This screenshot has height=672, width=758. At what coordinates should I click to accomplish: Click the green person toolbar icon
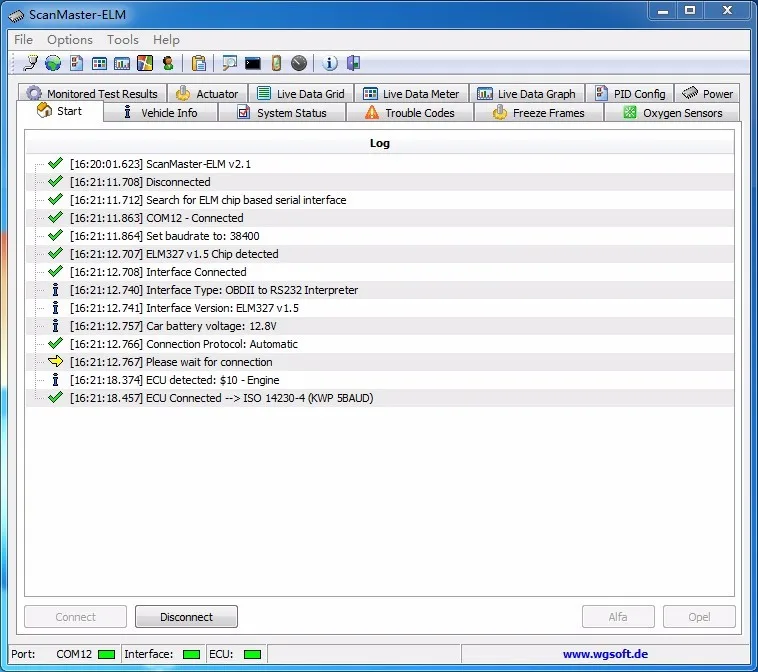pos(168,63)
